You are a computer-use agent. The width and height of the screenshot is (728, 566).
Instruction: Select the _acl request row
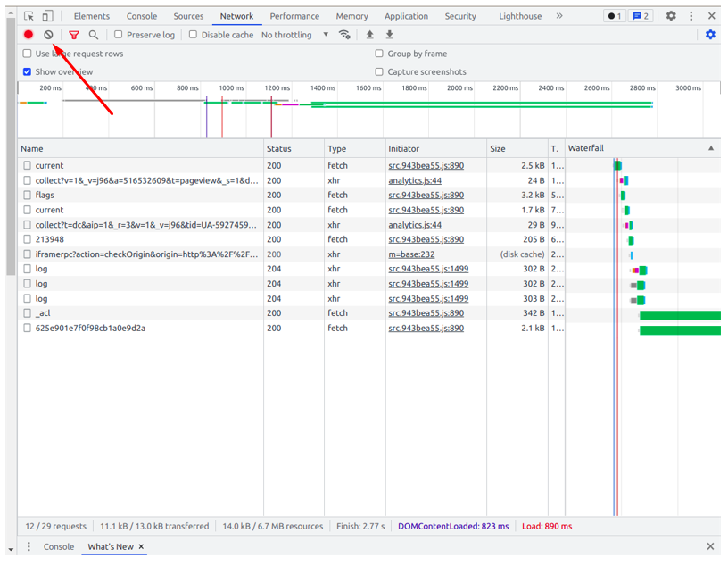pyautogui.click(x=43, y=313)
